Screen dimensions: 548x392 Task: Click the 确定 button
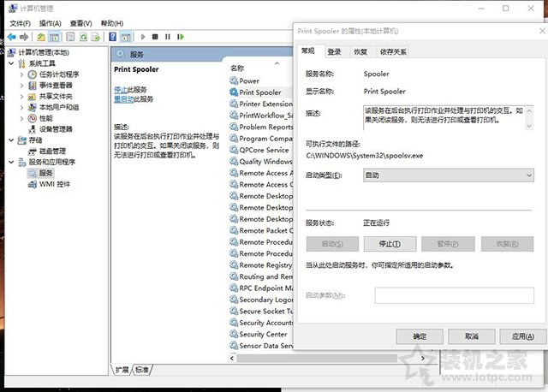coord(420,336)
